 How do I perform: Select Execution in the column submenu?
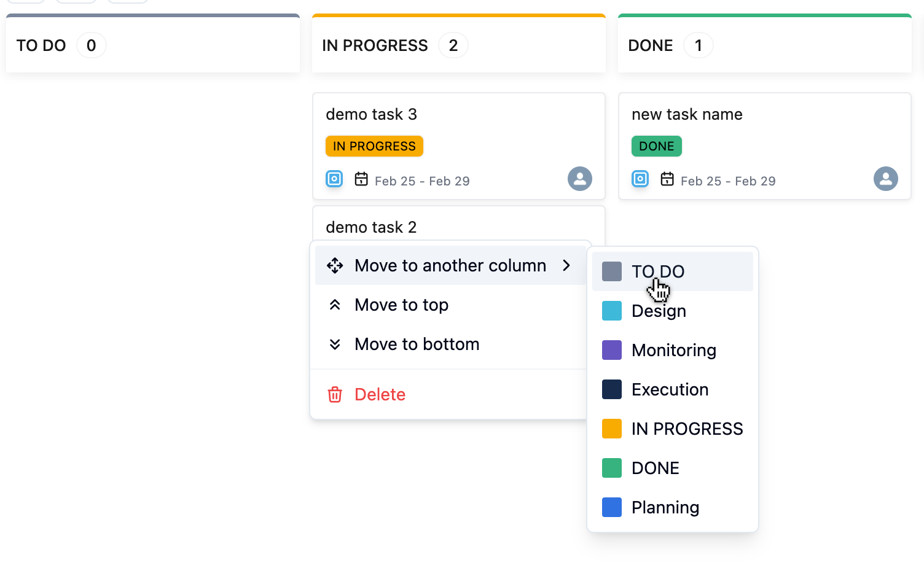(670, 390)
